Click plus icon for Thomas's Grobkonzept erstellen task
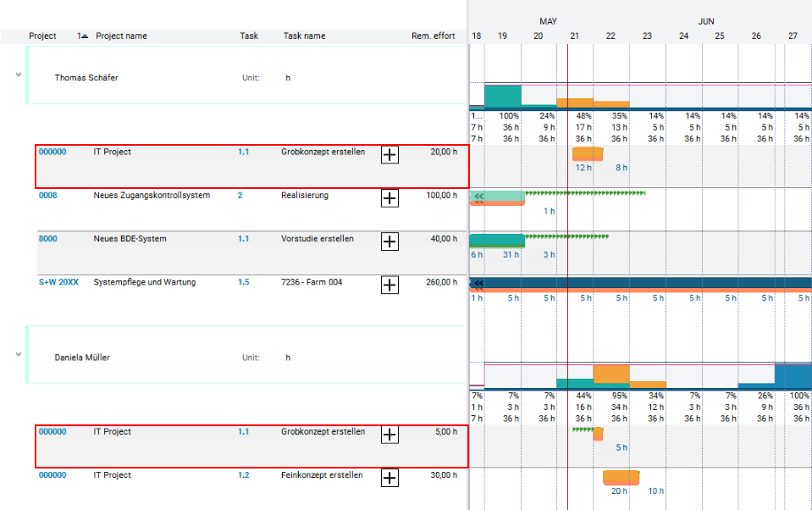This screenshot has width=812, height=510. click(x=389, y=154)
